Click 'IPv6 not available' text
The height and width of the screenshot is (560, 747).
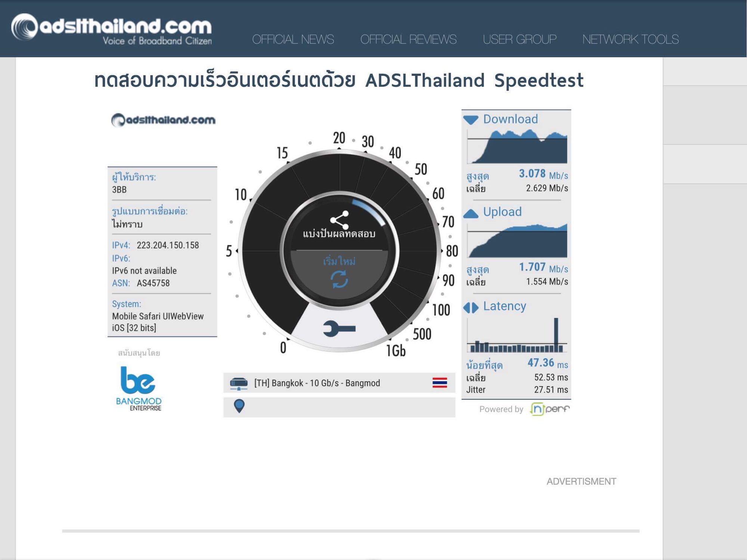coord(144,271)
